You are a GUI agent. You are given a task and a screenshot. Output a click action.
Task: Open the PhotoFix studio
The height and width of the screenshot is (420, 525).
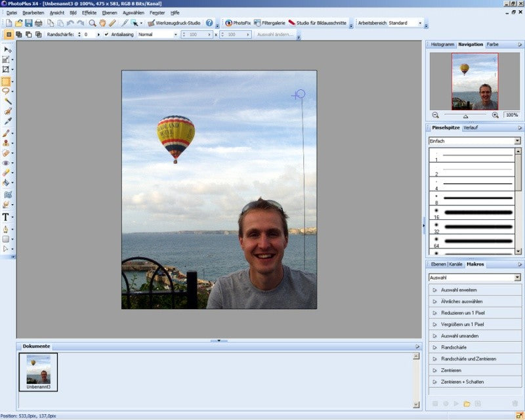coord(238,23)
